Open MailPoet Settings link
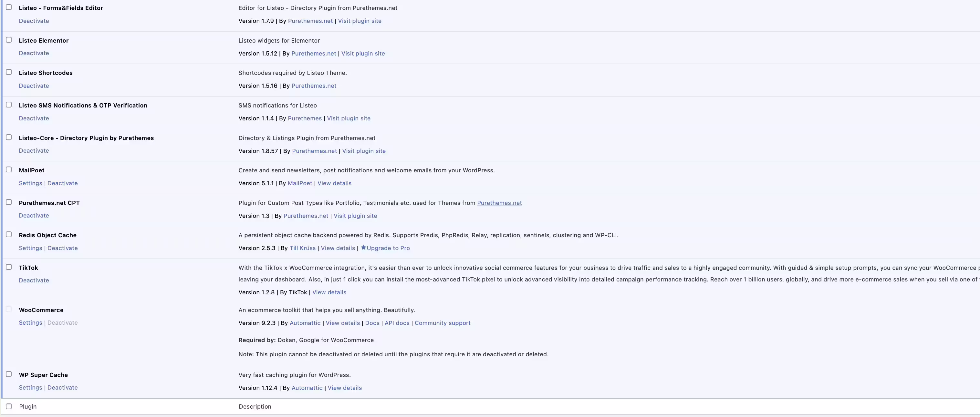This screenshot has width=980, height=417. pos(30,183)
